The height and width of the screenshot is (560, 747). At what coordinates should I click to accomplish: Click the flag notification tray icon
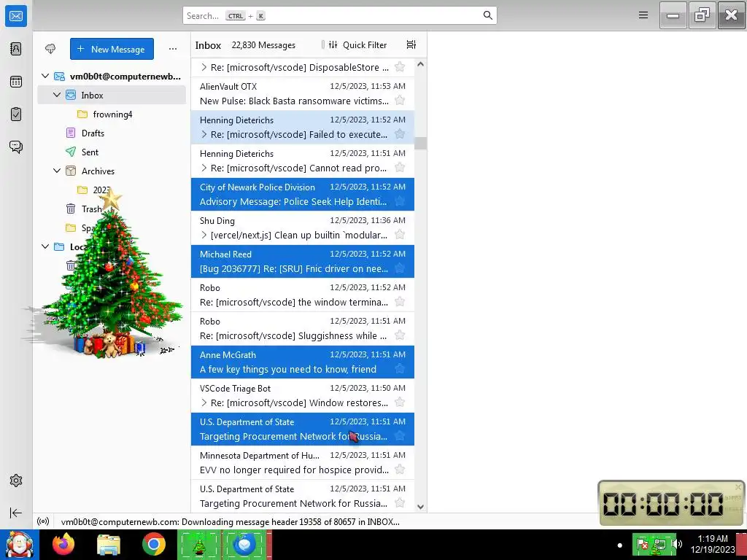point(643,545)
